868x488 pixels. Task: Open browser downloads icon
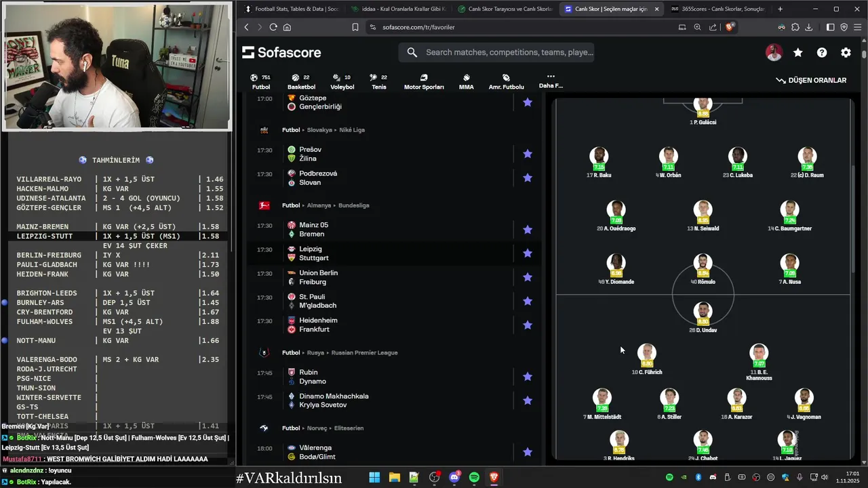(809, 27)
